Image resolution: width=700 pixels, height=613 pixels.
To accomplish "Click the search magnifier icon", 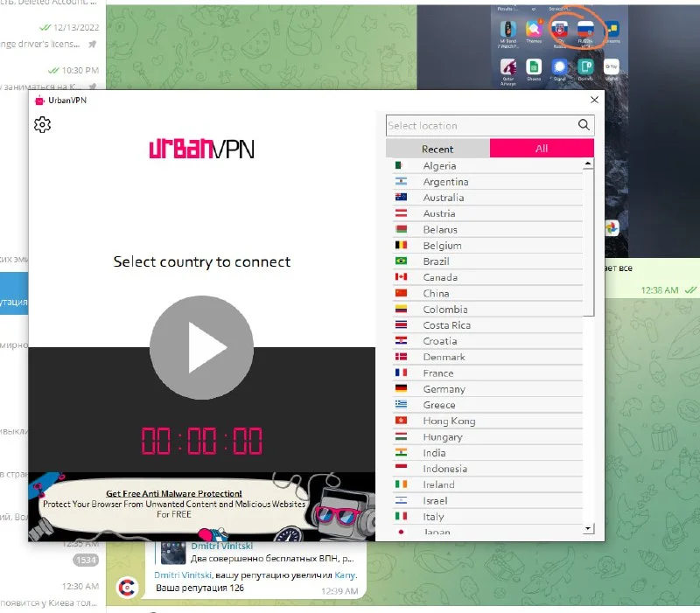I will 585,125.
